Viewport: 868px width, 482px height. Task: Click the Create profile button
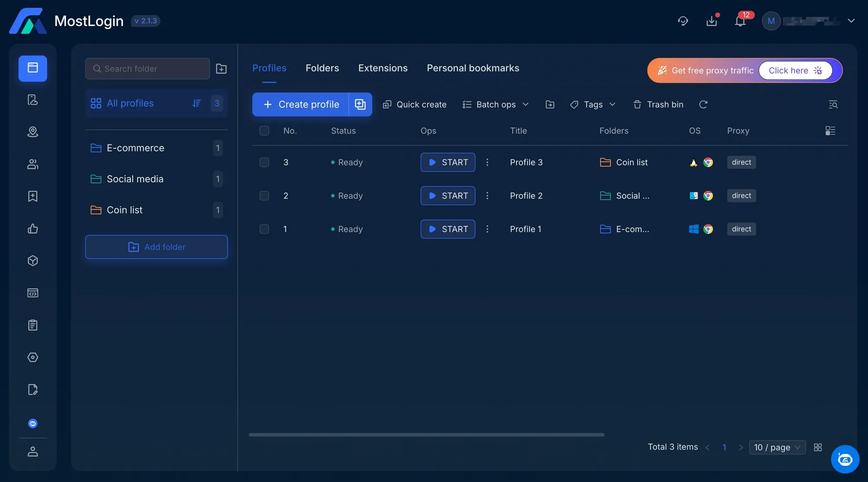300,104
